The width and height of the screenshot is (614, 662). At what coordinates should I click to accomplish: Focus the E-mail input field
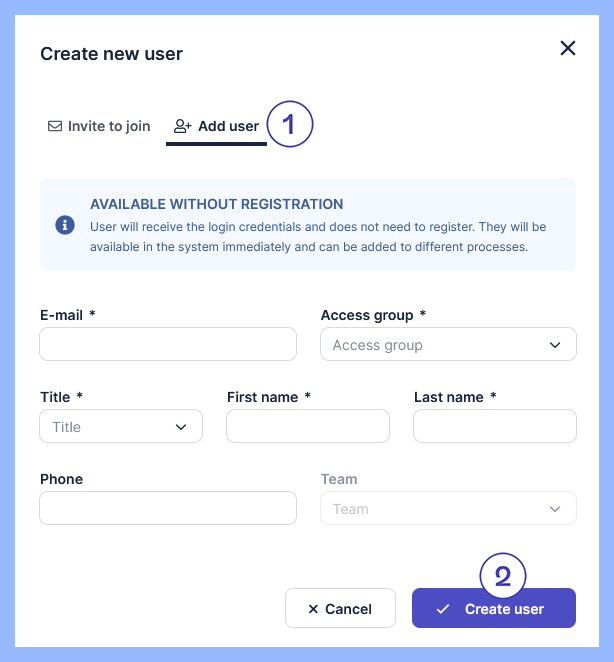tap(168, 345)
